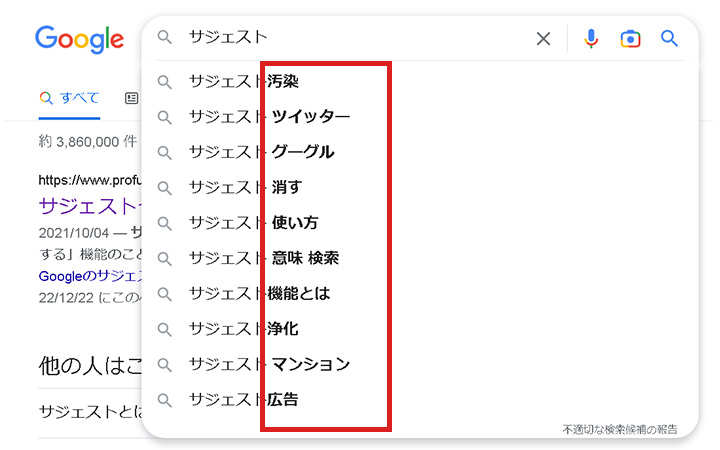Expand the サジェストとは question row
The width and height of the screenshot is (720, 450).
pyautogui.click(x=91, y=411)
